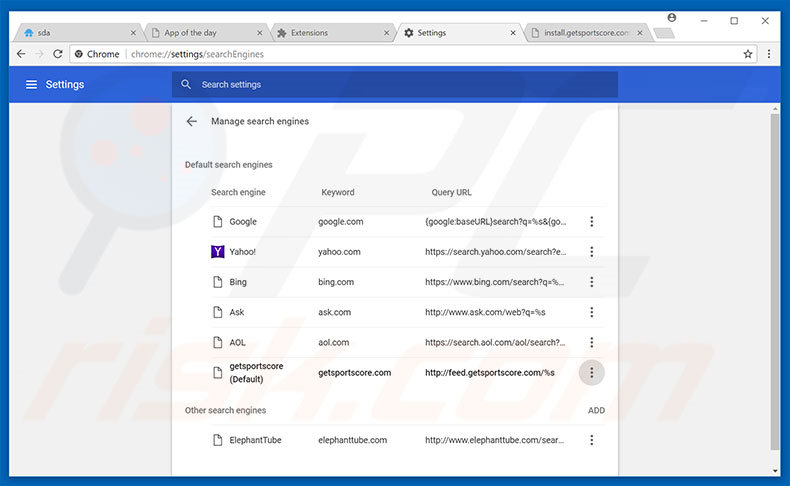Click the Keyword column header
Screen dimensions: 790x486
click(338, 192)
